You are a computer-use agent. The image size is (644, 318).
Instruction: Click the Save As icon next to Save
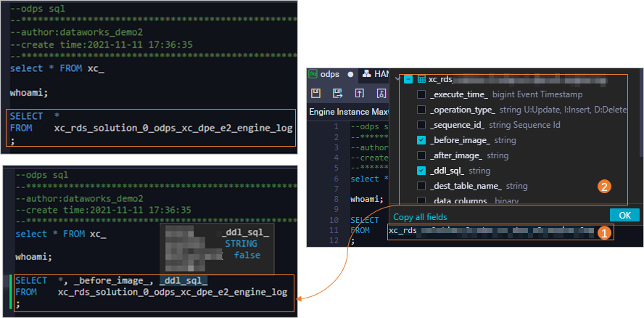coord(338,94)
